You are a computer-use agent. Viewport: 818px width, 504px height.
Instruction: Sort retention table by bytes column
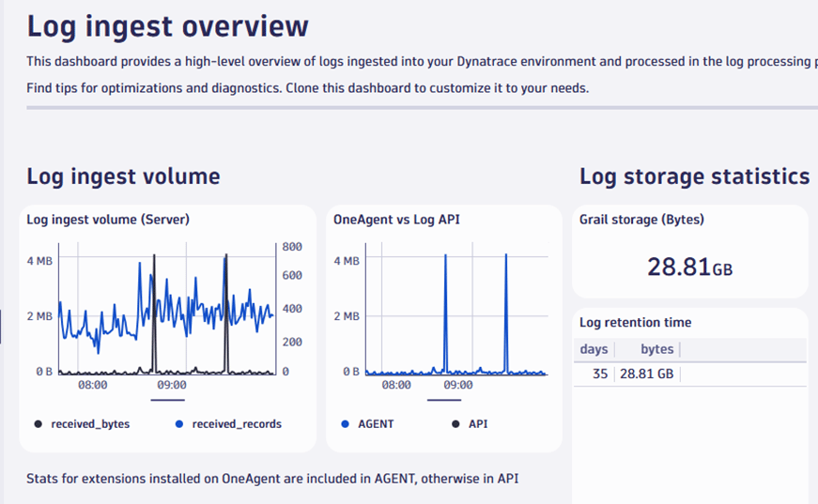(x=656, y=349)
